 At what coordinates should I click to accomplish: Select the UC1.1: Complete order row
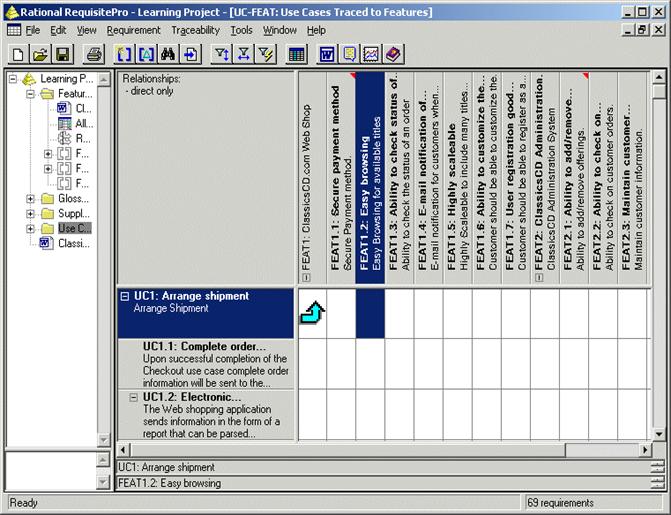click(206, 364)
